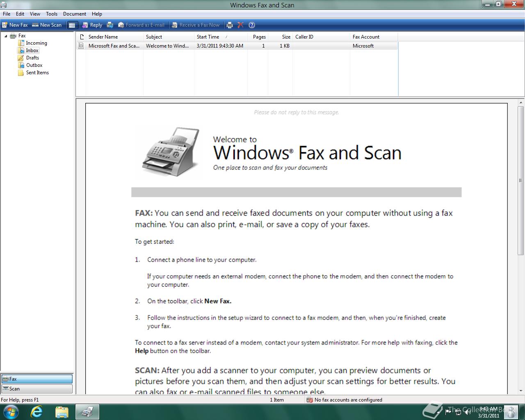Sort by the Fax Account column header

[374, 37]
